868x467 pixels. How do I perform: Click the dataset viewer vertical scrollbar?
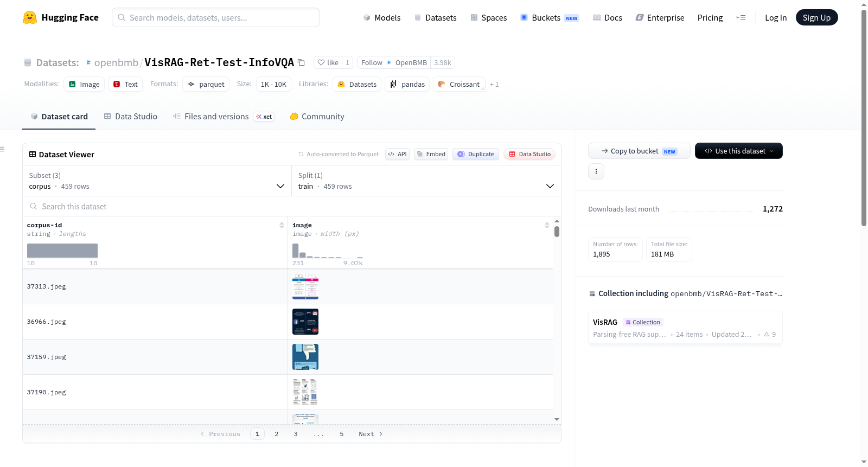[557, 232]
